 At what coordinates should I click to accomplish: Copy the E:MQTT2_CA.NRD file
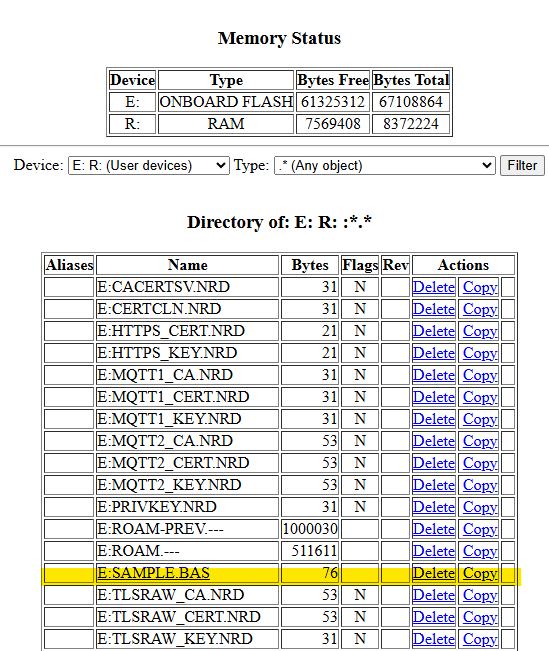(480, 441)
